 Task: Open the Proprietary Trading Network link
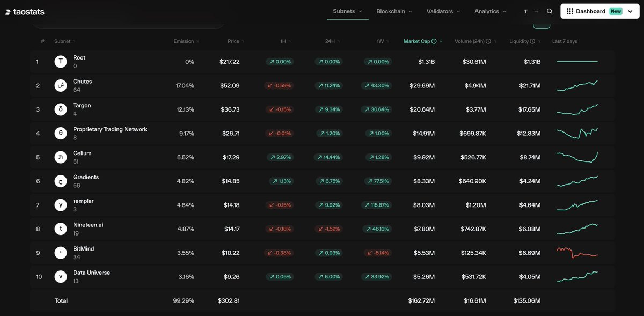coord(110,129)
